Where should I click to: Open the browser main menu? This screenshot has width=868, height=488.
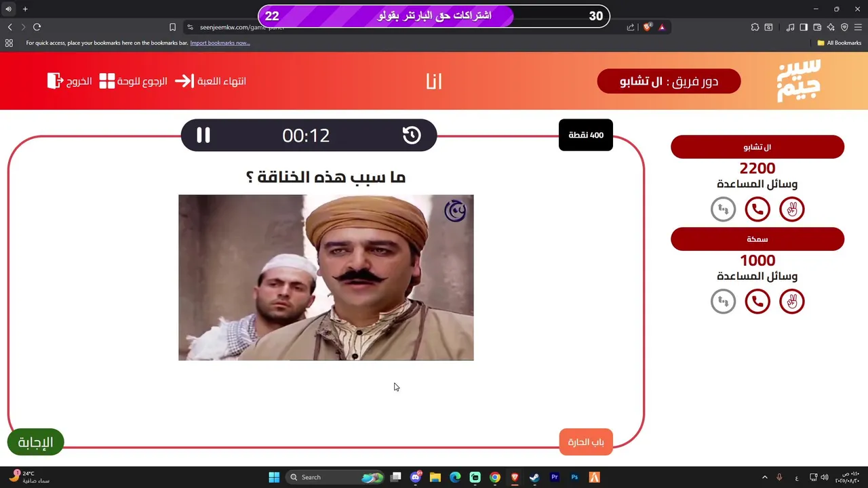858,27
